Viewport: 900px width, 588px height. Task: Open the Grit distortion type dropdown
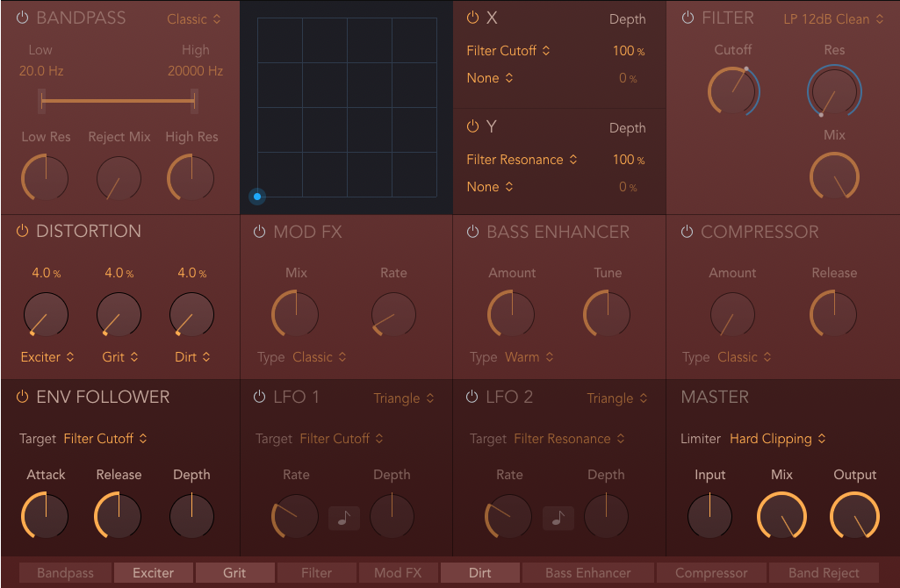click(x=120, y=357)
